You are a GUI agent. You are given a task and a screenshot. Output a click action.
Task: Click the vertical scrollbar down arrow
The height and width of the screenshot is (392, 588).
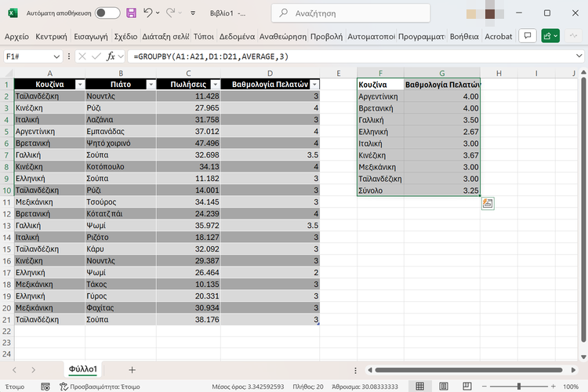pos(583,357)
